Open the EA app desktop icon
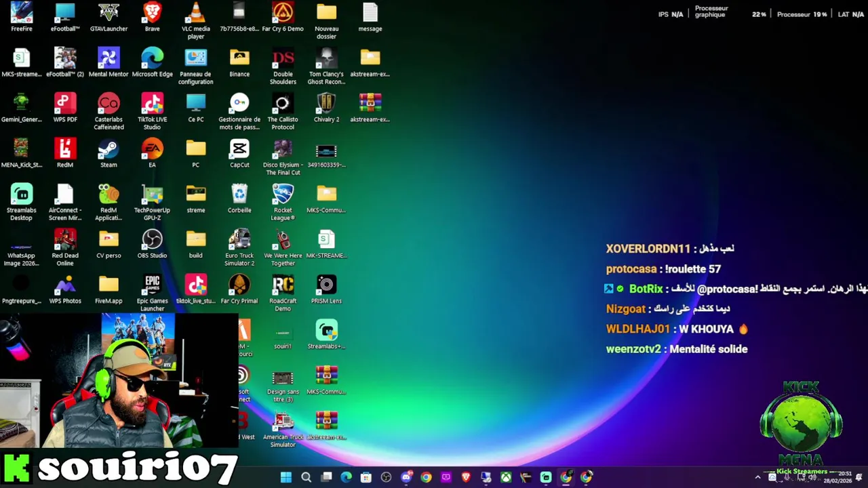The width and height of the screenshot is (868, 488). click(153, 153)
